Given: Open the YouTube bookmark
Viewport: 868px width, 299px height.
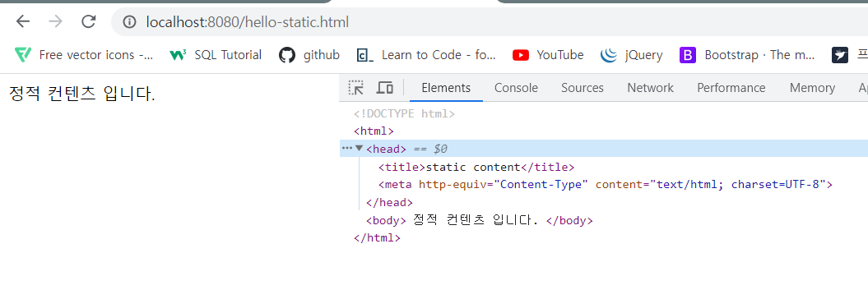Looking at the screenshot, I should pyautogui.click(x=547, y=55).
